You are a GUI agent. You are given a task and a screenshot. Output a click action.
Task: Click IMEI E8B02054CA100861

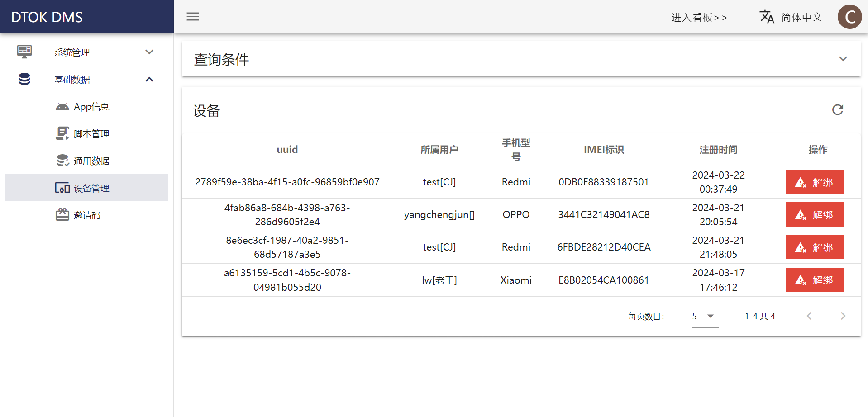coord(604,280)
